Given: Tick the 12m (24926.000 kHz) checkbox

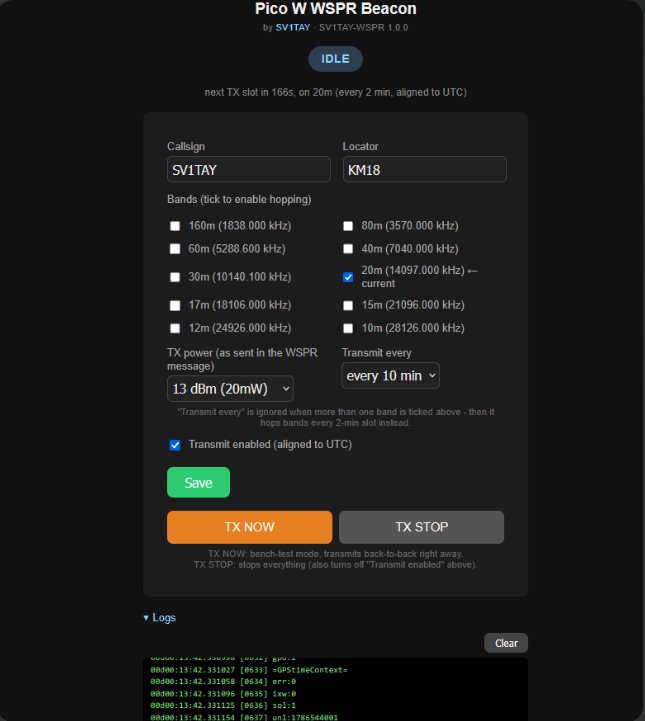Looking at the screenshot, I should coord(175,328).
